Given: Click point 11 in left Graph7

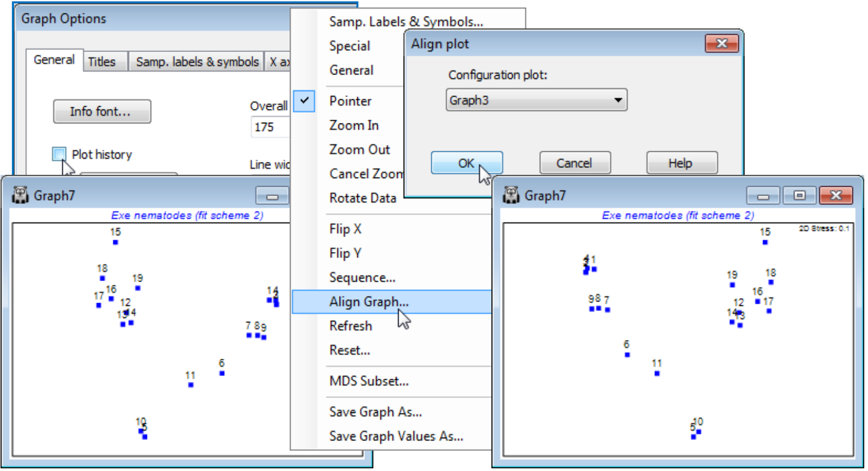Looking at the screenshot, I should click(x=191, y=385).
